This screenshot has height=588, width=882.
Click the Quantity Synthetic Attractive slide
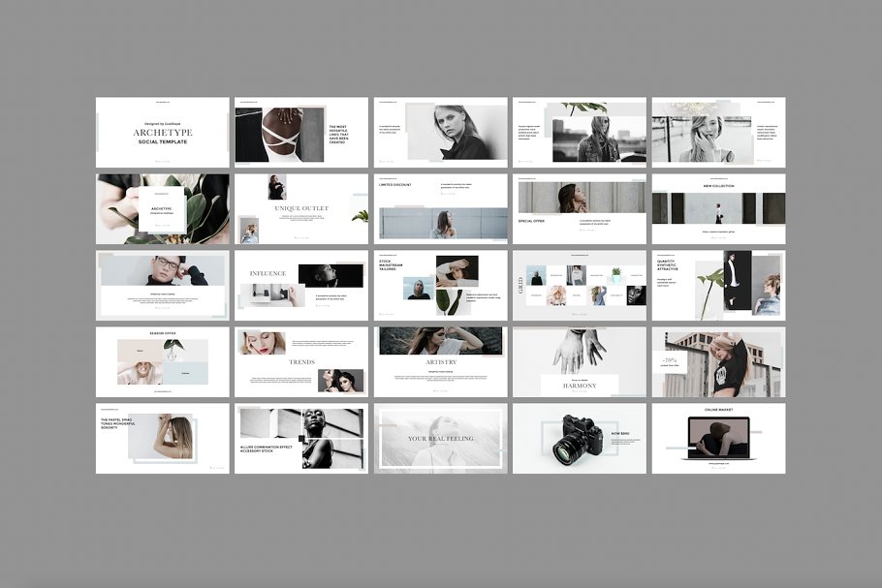click(718, 285)
